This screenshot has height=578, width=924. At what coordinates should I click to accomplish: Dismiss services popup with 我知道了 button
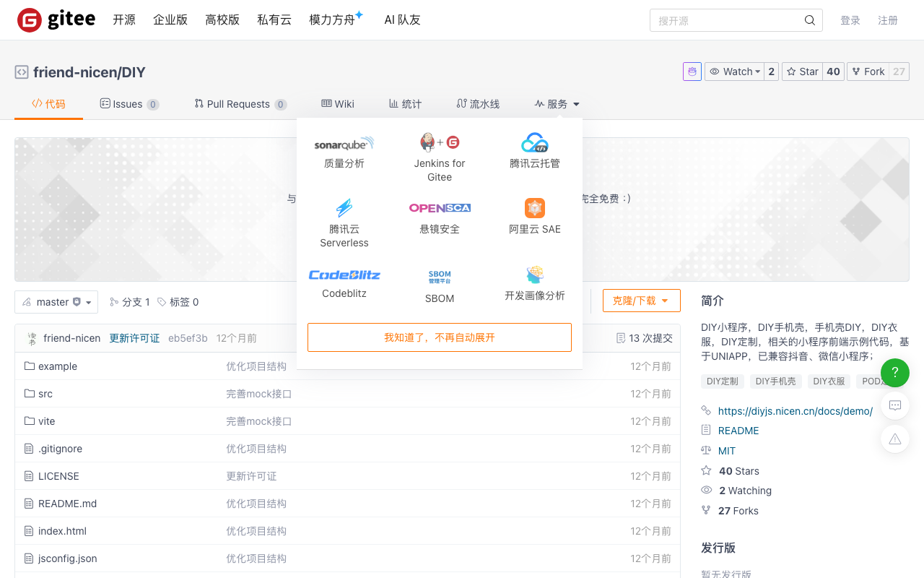[440, 337]
